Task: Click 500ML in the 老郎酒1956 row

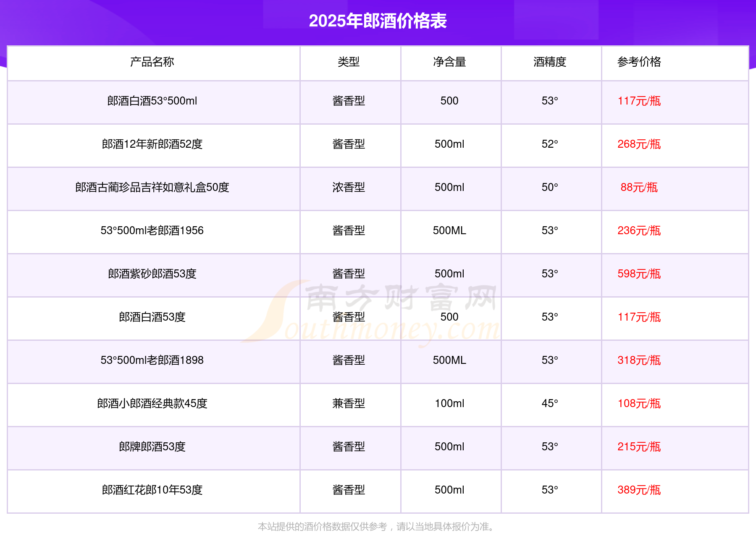Action: point(449,231)
